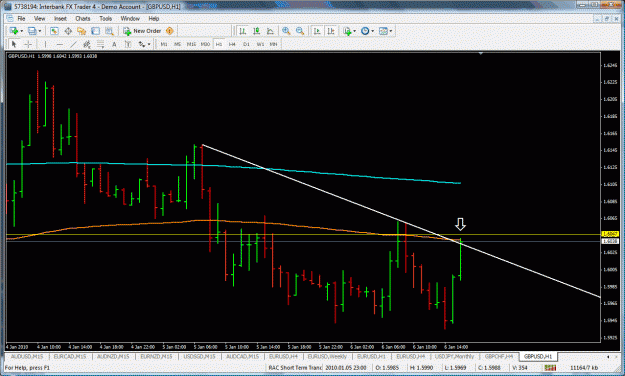Set timeframe to H1
Screen dimensions: 625x376
pos(219,44)
